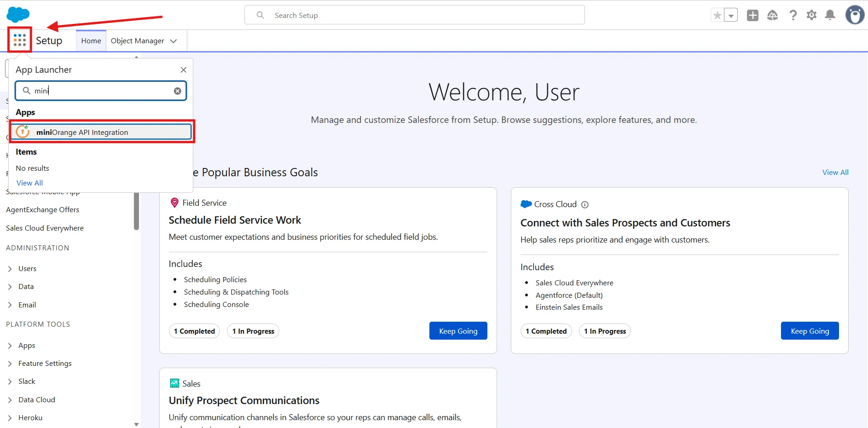The width and height of the screenshot is (868, 428).
Task: Click View All in App Launcher
Action: click(x=29, y=183)
